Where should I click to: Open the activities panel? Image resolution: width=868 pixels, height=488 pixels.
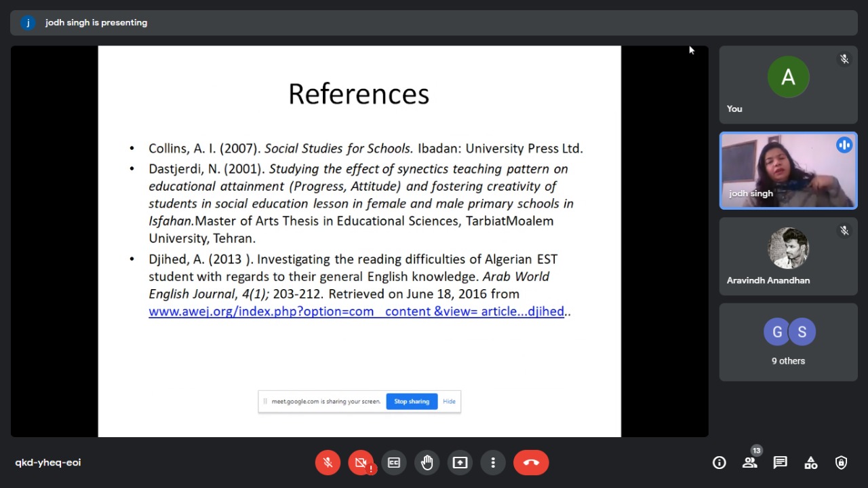pyautogui.click(x=811, y=463)
